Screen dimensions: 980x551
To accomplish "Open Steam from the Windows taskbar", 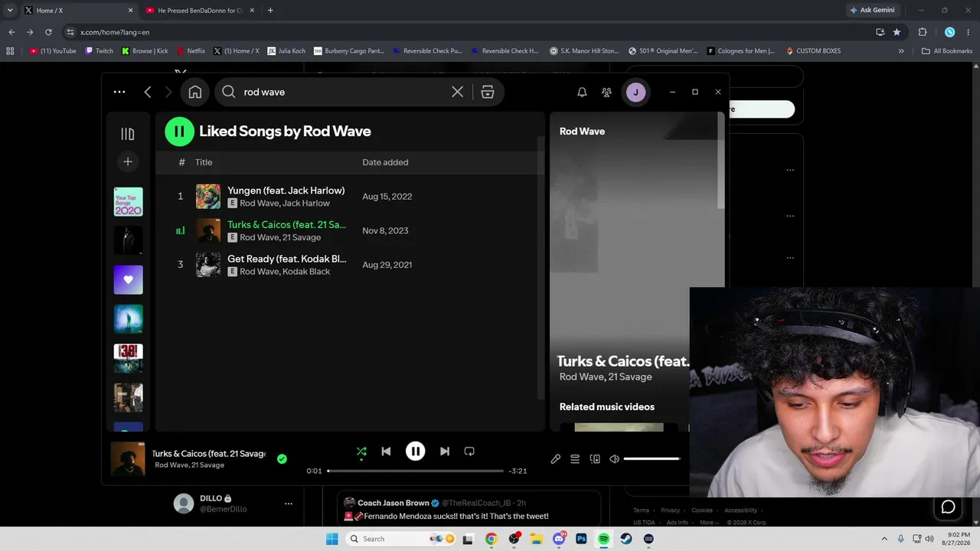I will (626, 539).
